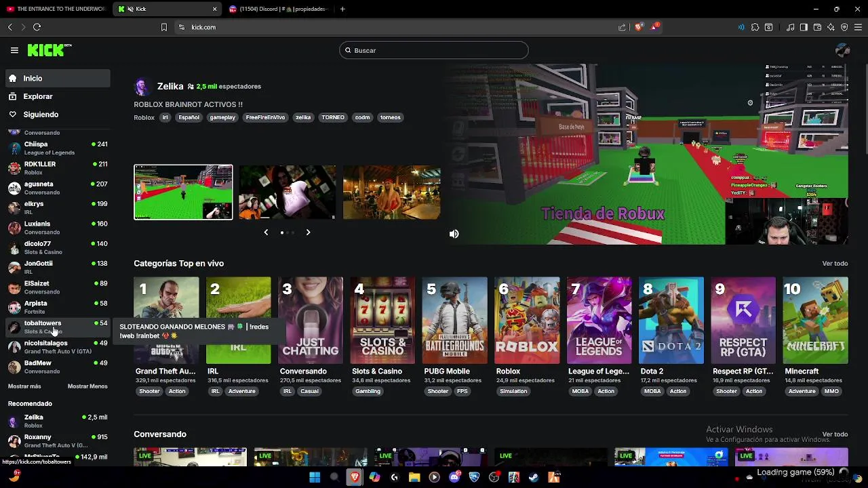Open Brave Rewards triangle icon

point(654,27)
